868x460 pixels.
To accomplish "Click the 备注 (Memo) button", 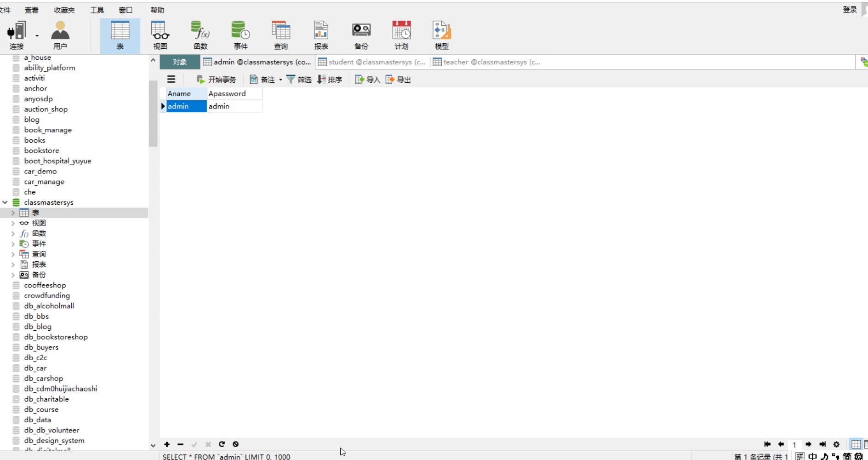I will point(263,80).
